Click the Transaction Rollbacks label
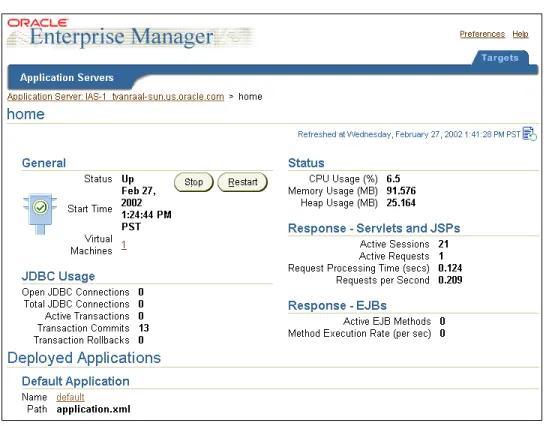Screen dimensions: 549x426 pyautogui.click(x=81, y=340)
